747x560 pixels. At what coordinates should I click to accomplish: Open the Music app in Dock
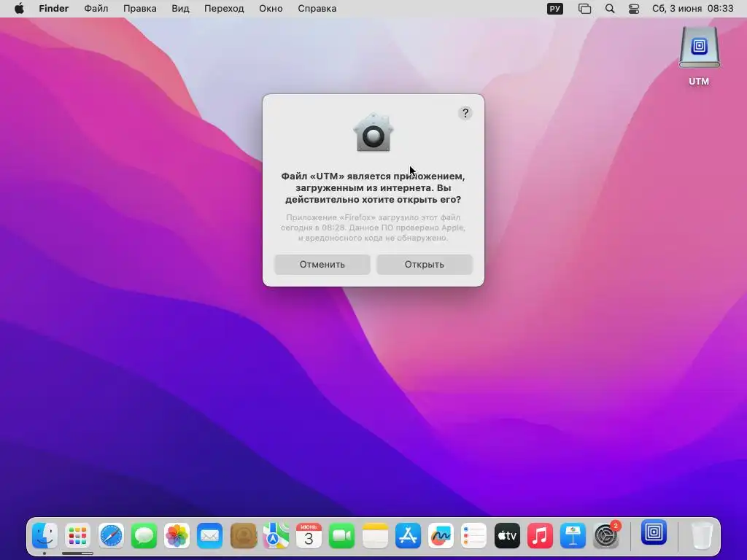click(540, 536)
